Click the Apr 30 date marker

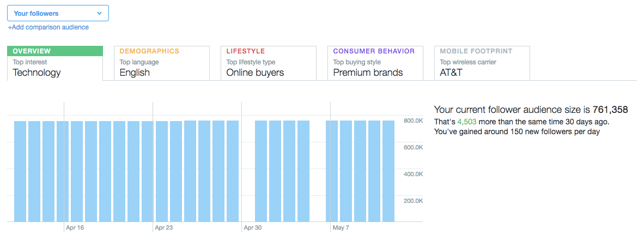[252, 227]
